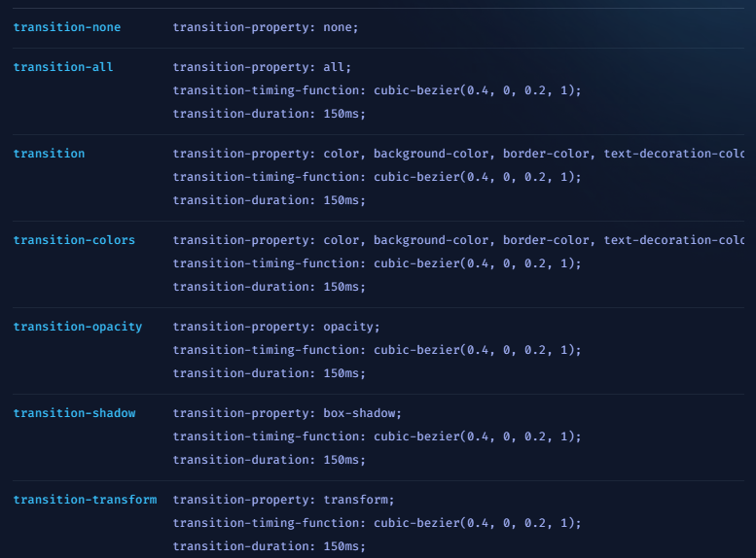
Task: Click the timing-function line under transition-all
Action: [x=377, y=90]
